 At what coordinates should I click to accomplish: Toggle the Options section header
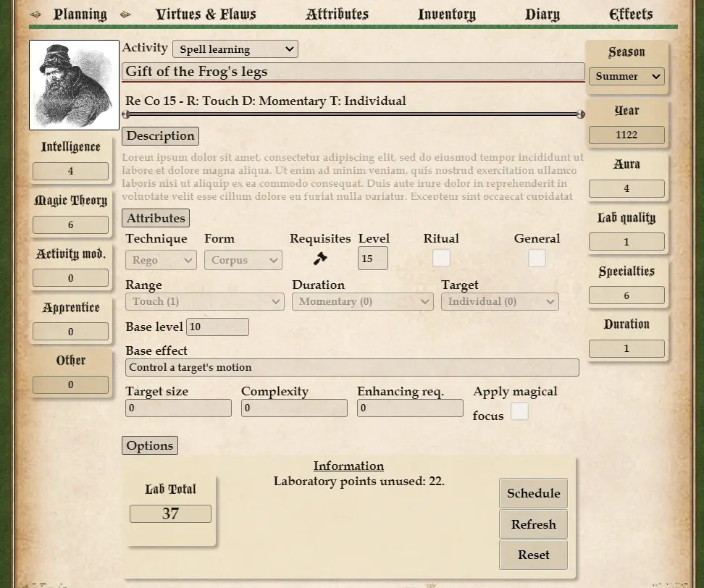pos(150,446)
